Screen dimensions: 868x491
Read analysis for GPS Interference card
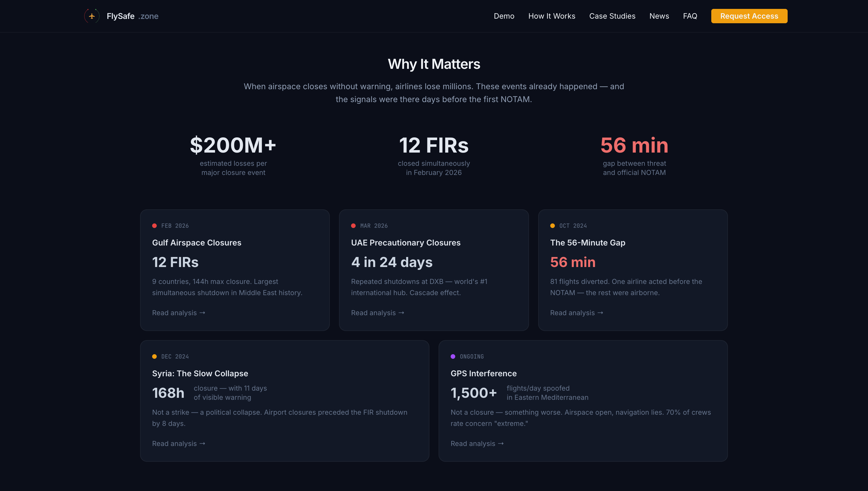click(477, 443)
